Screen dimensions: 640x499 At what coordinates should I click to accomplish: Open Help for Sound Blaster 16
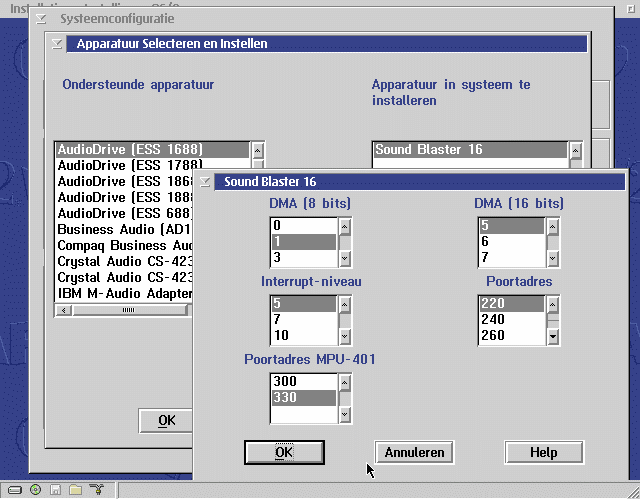544,452
